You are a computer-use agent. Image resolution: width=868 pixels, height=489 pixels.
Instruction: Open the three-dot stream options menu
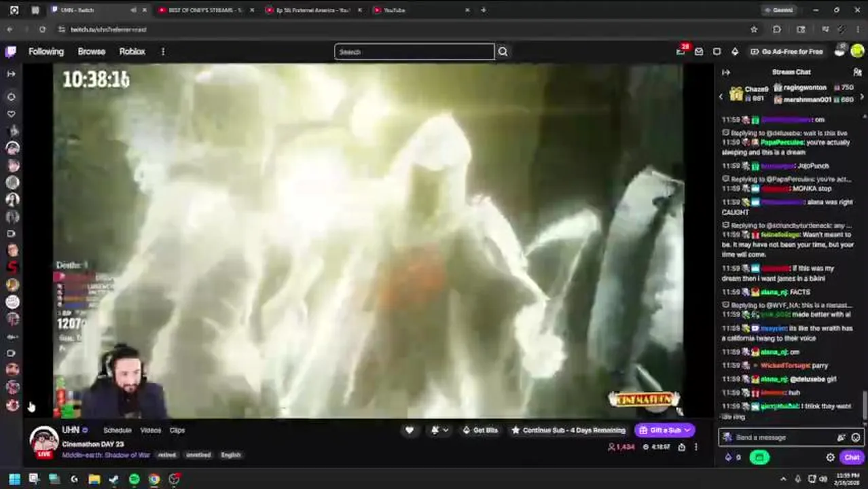pyautogui.click(x=695, y=447)
